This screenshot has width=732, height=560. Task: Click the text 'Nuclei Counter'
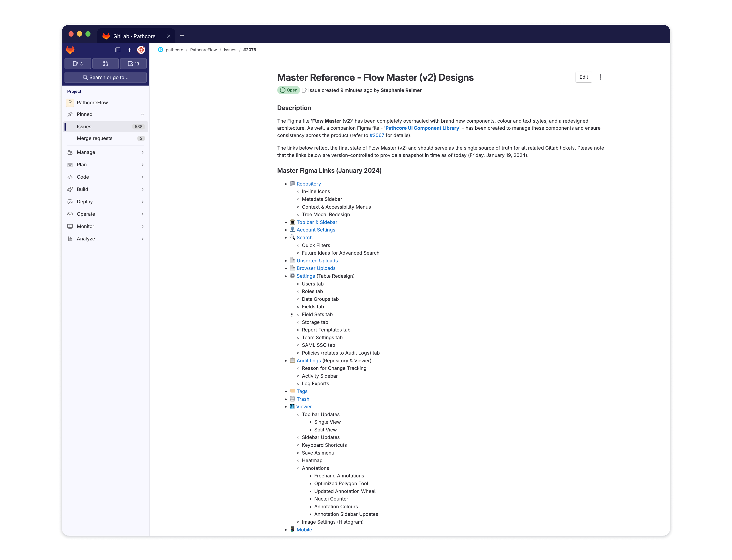(331, 499)
